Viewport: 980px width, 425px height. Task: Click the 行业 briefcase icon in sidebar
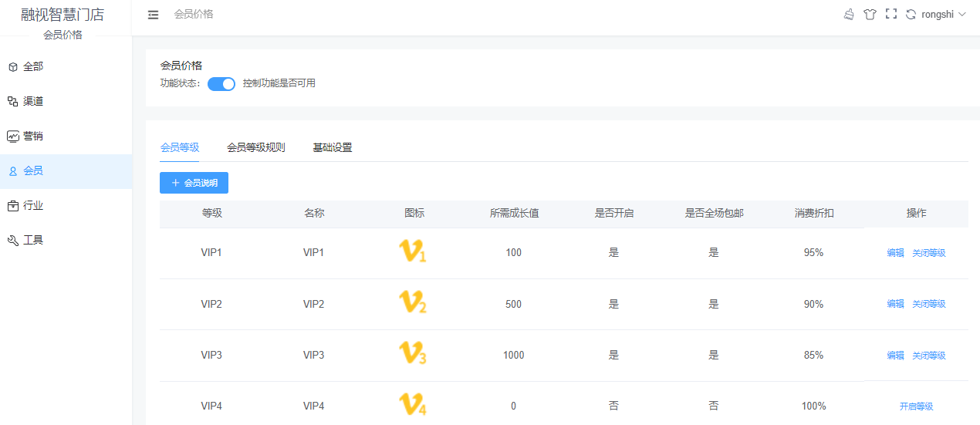coord(13,206)
